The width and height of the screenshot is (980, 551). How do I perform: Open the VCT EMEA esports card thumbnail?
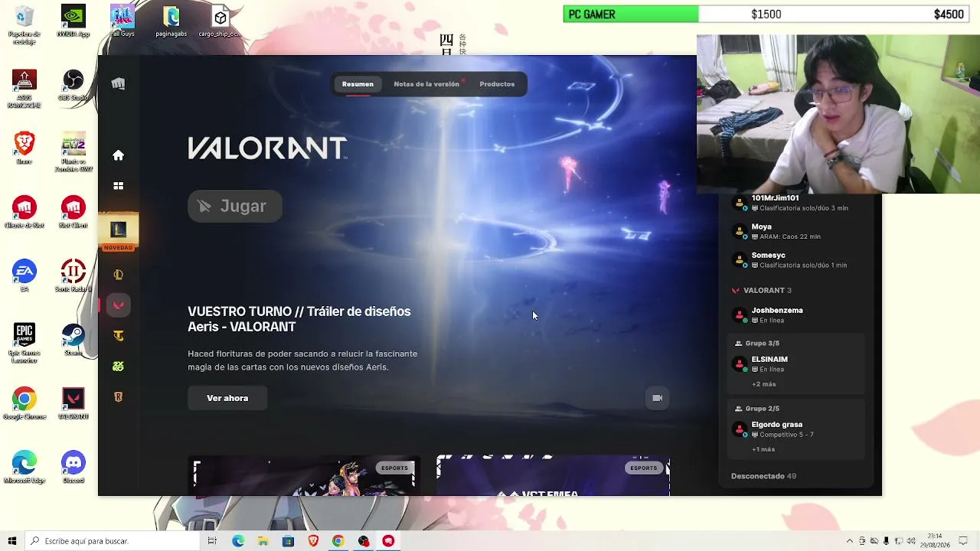(x=553, y=476)
